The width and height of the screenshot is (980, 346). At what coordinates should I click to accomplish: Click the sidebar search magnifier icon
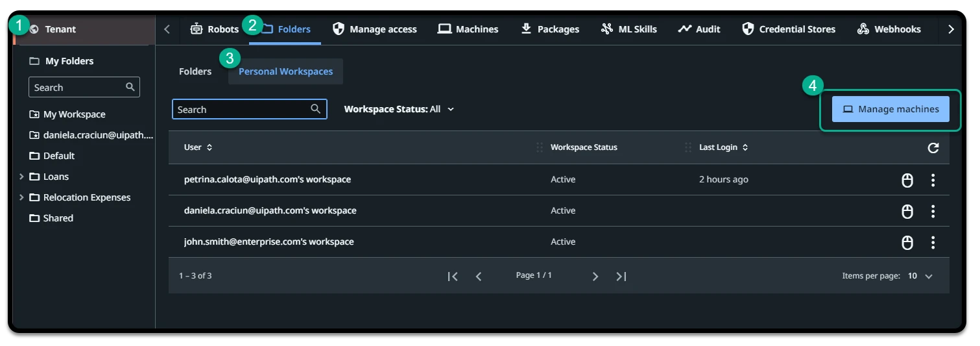(x=130, y=86)
